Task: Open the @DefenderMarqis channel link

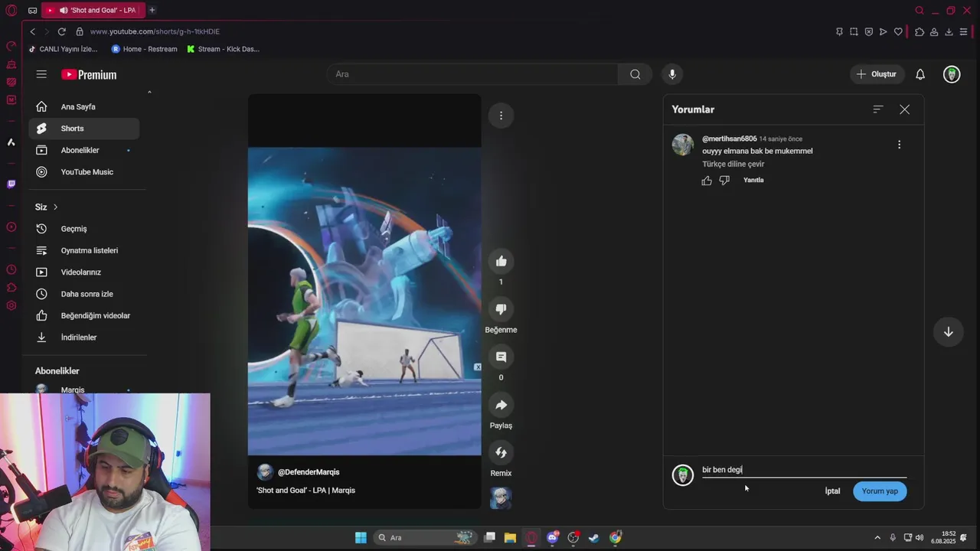Action: click(309, 472)
